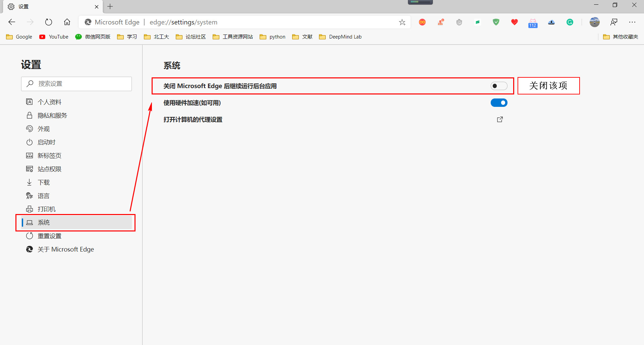Open the 个人资料 settings section

(x=77, y=102)
